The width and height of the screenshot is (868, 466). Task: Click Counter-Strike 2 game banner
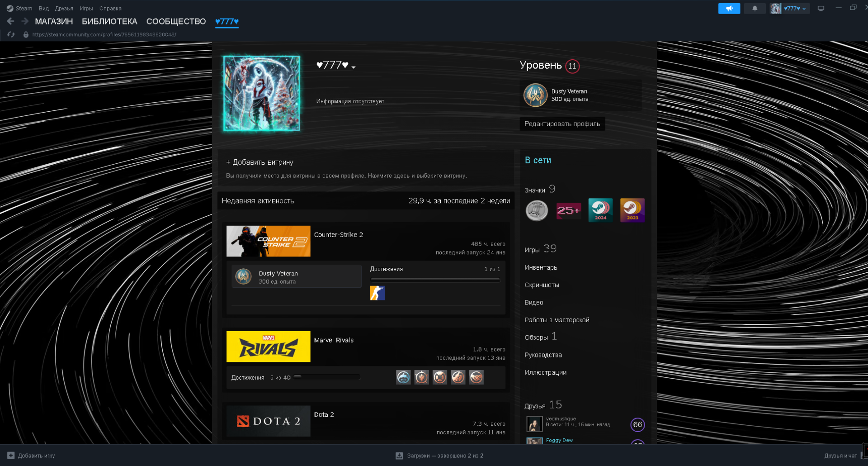(268, 241)
